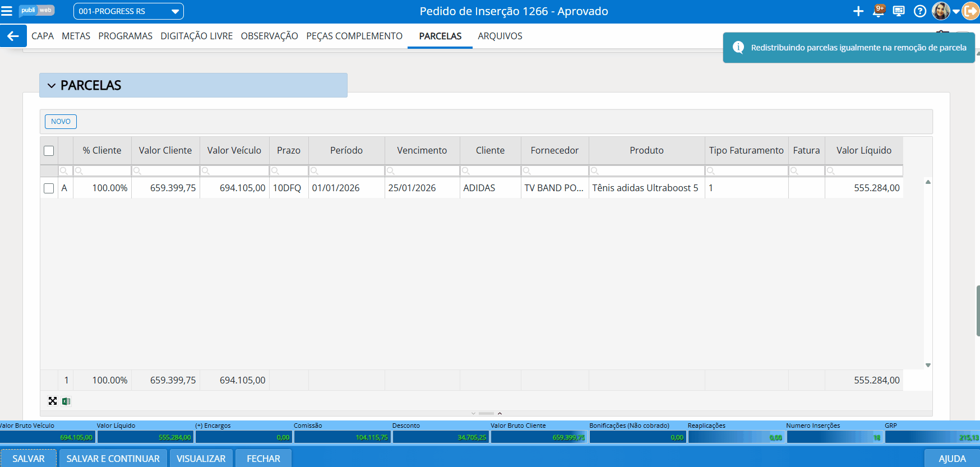This screenshot has width=980, height=467.
Task: Export the grid to Excel
Action: tap(66, 401)
